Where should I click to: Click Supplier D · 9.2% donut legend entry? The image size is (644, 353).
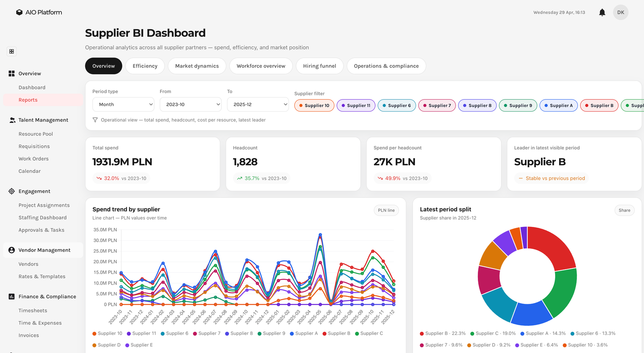point(489,345)
